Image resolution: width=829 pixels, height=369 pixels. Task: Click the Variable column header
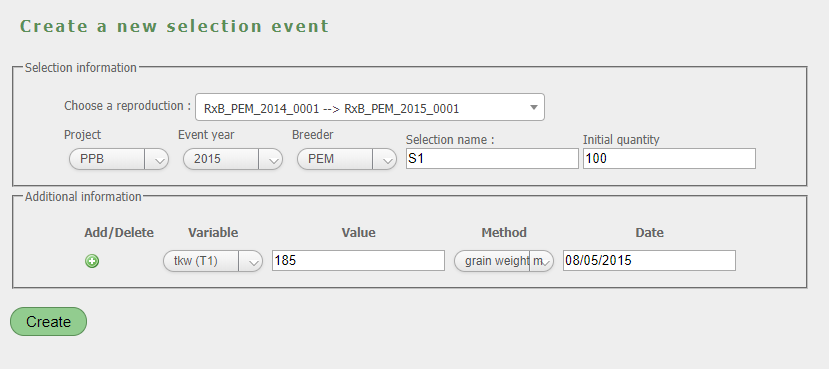pyautogui.click(x=213, y=233)
